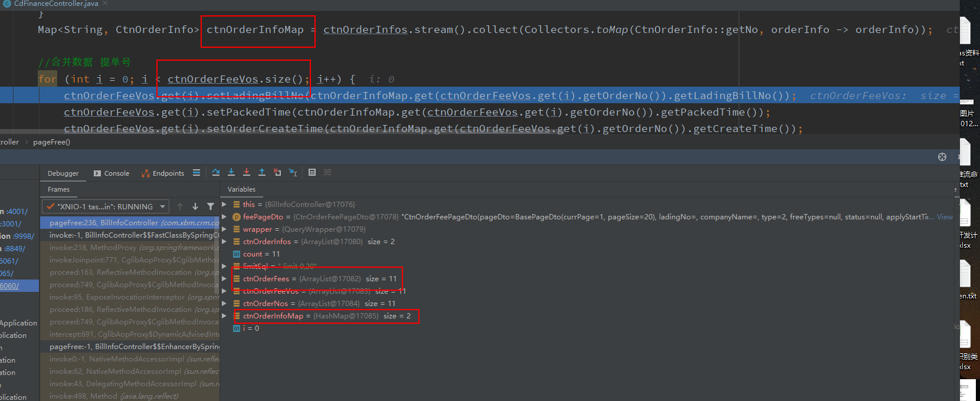The image size is (980, 401).
Task: Click the Frames filter funnel icon
Action: [211, 206]
